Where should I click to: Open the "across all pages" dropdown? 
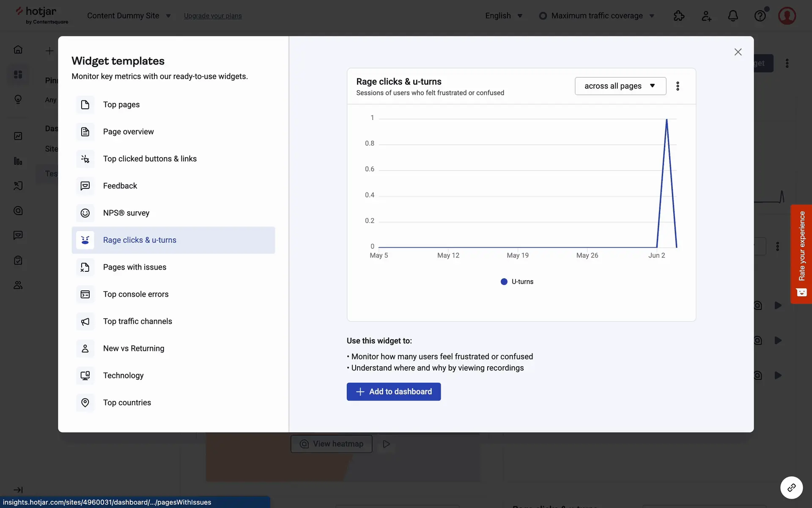coord(620,86)
